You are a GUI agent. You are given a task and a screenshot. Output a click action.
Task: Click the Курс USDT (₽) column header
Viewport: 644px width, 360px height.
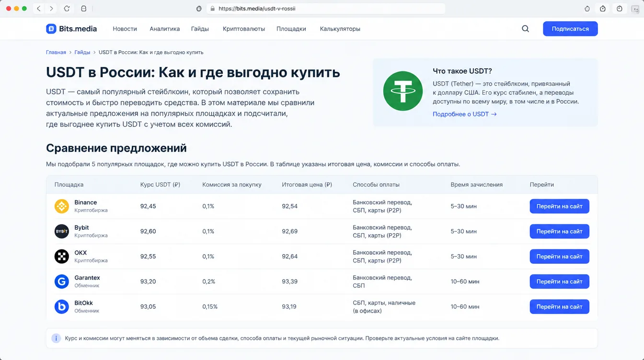(160, 184)
